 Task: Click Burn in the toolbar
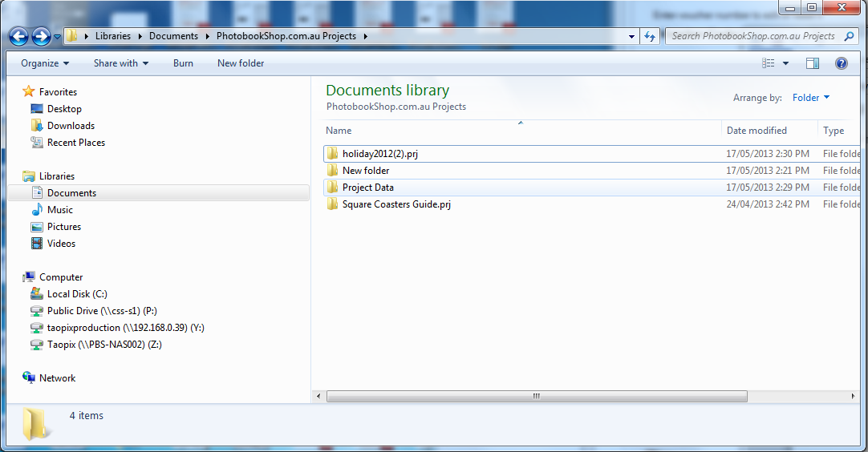coord(183,63)
